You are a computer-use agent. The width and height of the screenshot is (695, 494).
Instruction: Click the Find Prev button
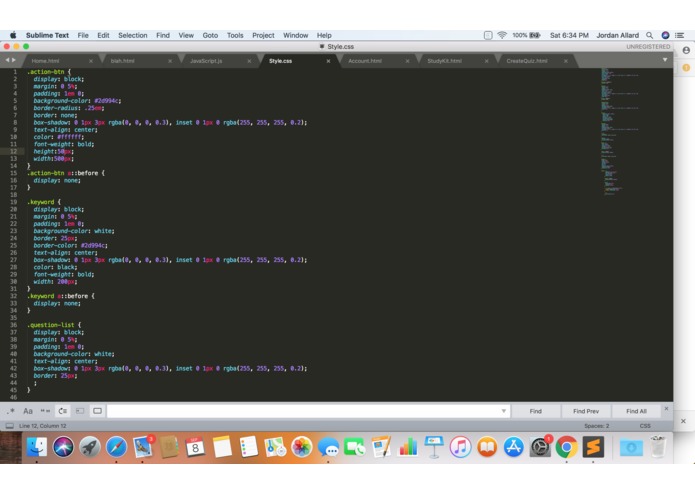click(x=586, y=411)
